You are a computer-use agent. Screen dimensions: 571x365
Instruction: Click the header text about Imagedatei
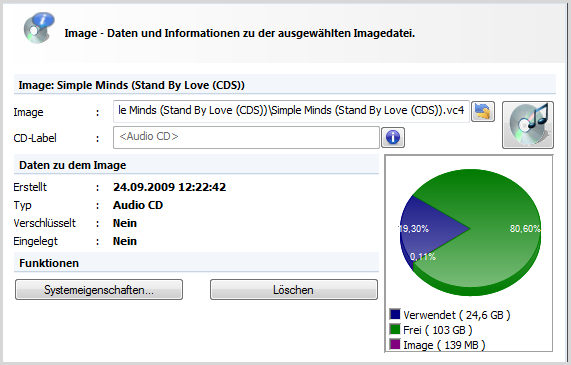click(x=240, y=33)
